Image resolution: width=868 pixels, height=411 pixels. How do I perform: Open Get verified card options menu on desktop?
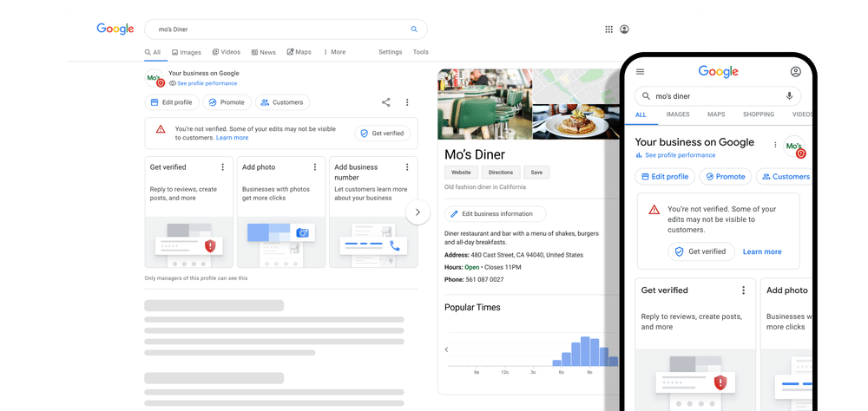coord(222,167)
